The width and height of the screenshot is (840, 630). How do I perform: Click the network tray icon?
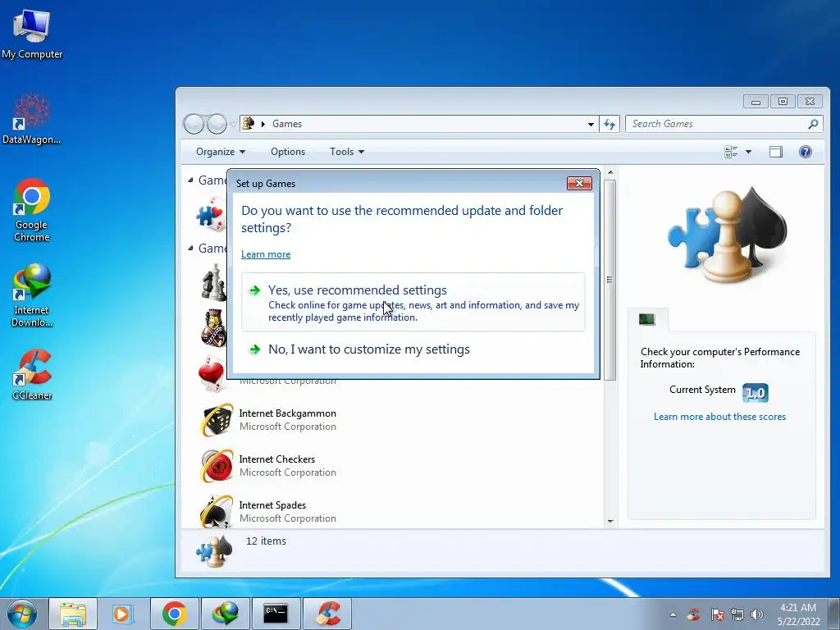click(737, 614)
